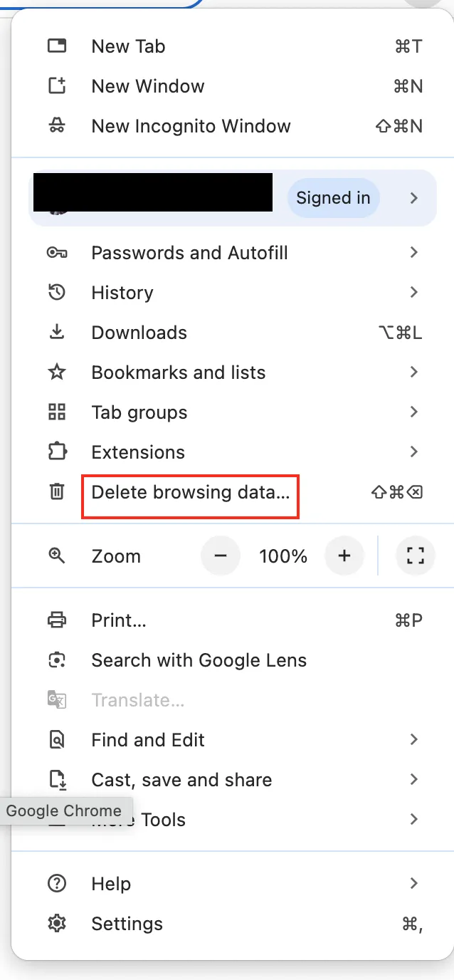Open the Find and Edit submenu arrow

click(414, 740)
